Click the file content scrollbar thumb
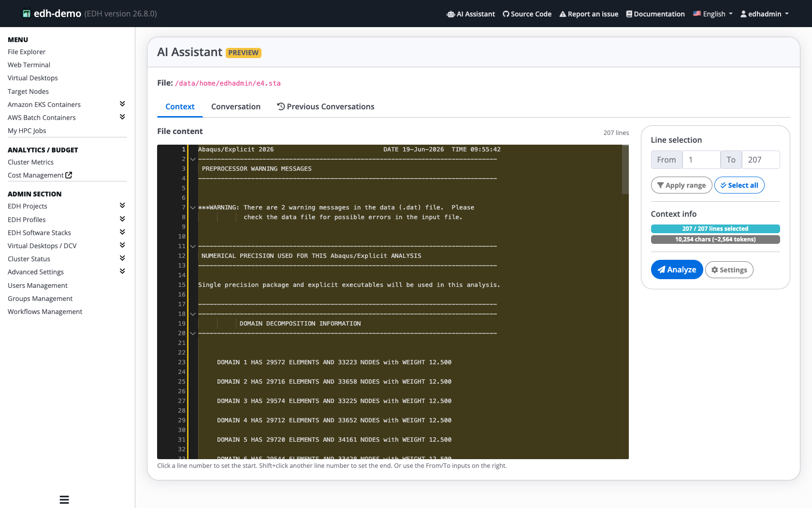 (x=625, y=169)
